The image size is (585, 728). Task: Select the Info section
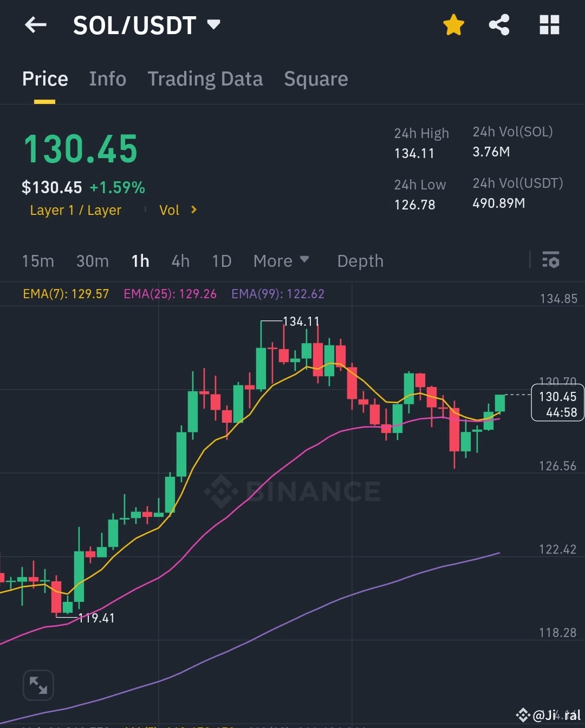(107, 79)
